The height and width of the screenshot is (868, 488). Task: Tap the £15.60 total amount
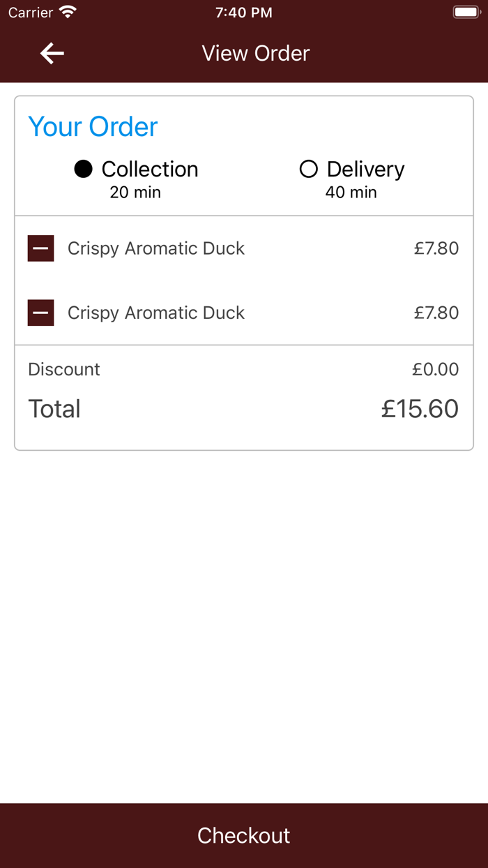click(420, 409)
